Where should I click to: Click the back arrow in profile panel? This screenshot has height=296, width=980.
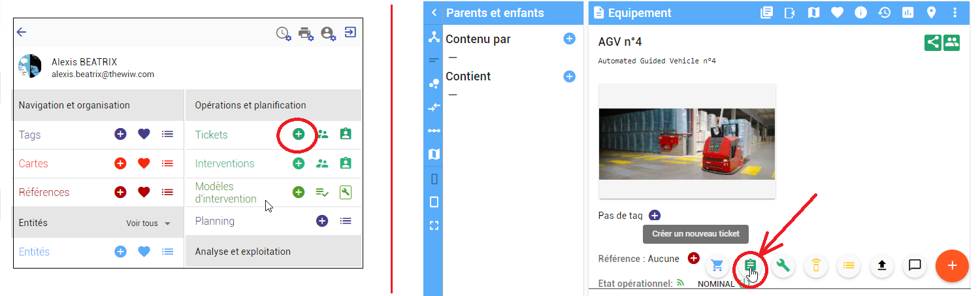22,32
